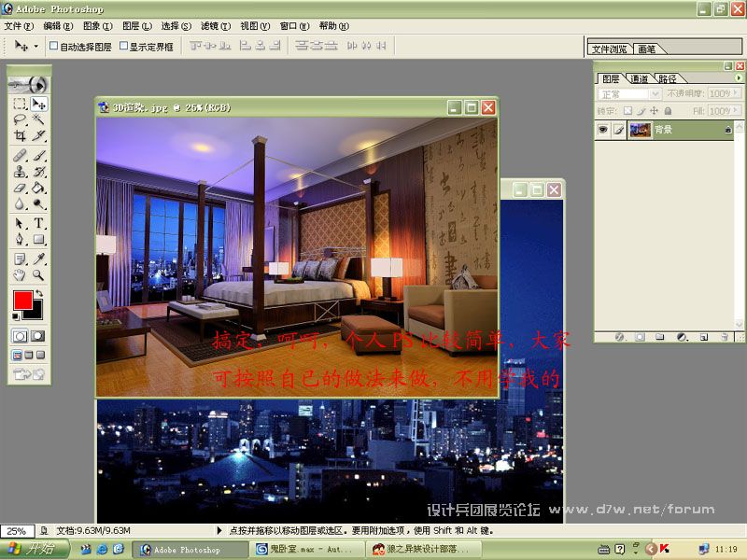Viewport: 747px width, 560px height.
Task: Click the Hand tool
Action: click(x=20, y=275)
